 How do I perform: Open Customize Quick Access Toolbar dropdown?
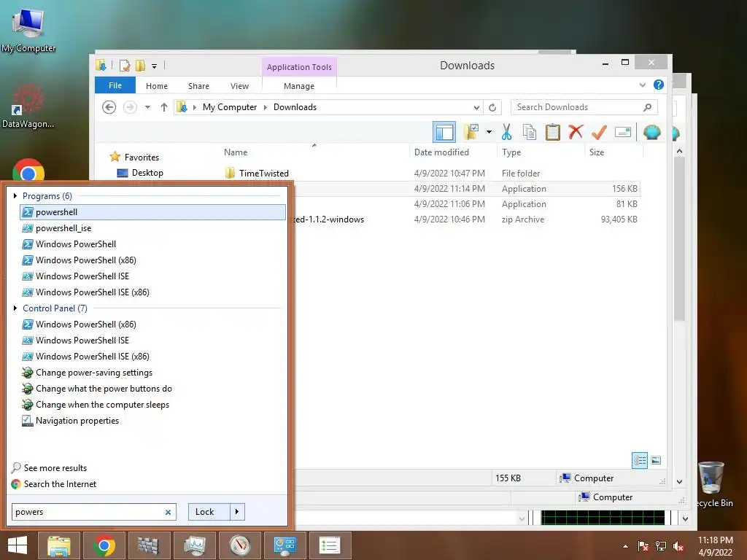click(154, 66)
